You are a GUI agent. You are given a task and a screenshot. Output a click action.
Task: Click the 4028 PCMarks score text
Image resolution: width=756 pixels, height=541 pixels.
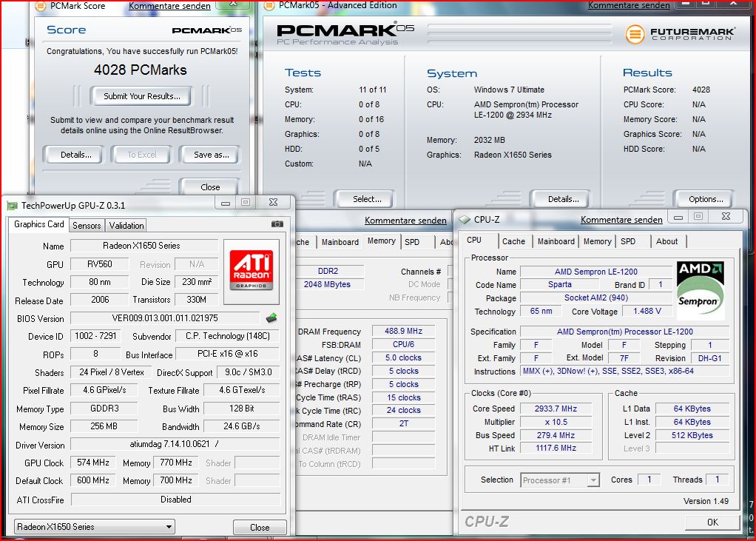point(141,70)
